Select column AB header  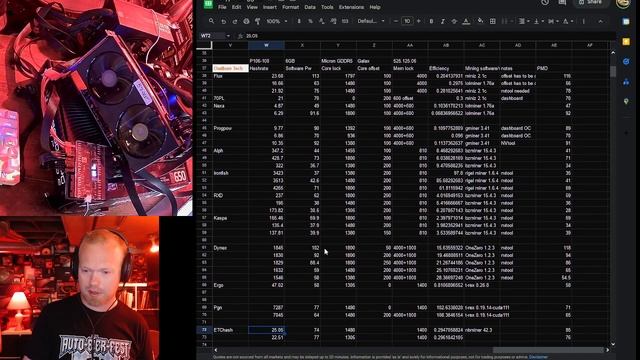(446, 45)
